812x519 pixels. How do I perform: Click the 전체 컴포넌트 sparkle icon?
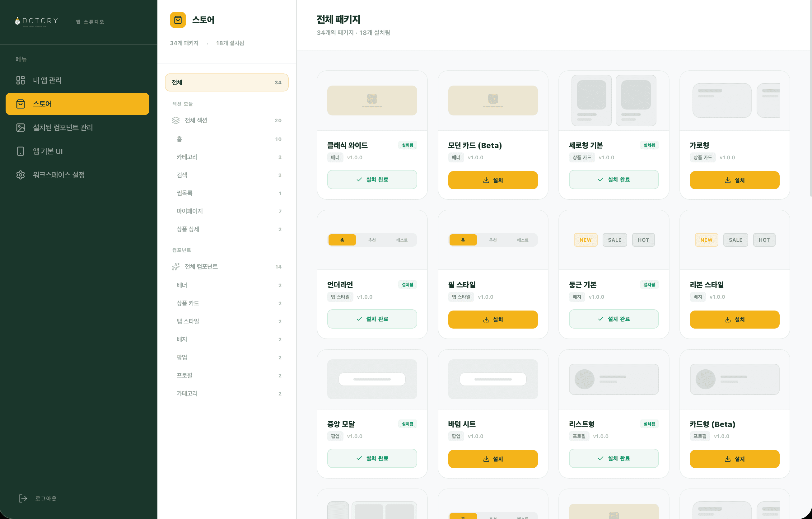176,267
